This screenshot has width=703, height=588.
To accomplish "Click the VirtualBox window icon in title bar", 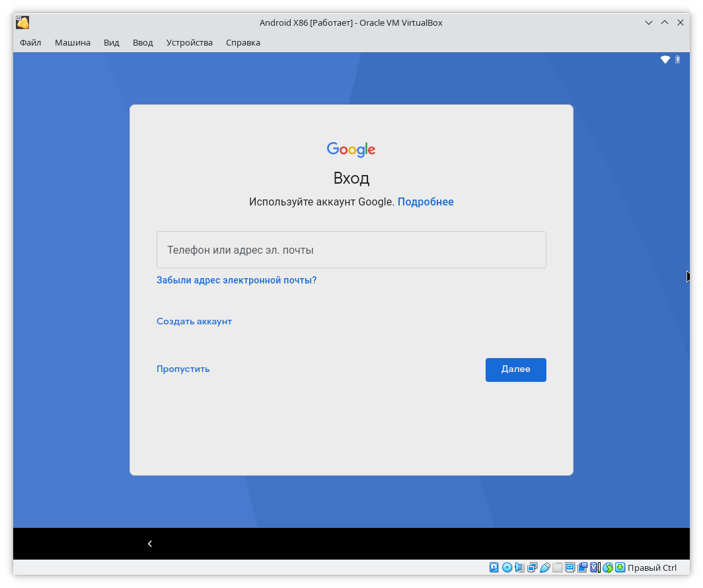I will [x=22, y=22].
